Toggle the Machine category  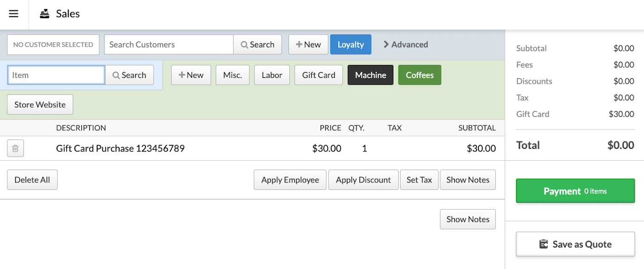(x=370, y=75)
